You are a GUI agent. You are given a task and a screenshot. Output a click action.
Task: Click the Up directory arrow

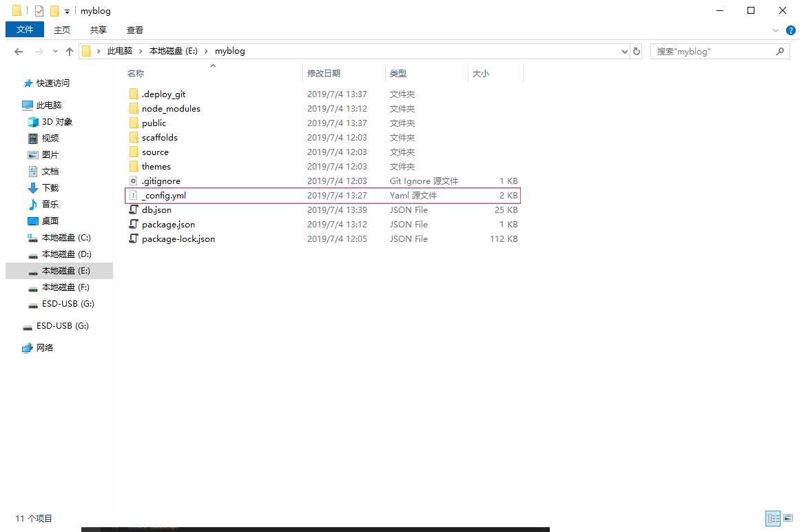(x=69, y=52)
